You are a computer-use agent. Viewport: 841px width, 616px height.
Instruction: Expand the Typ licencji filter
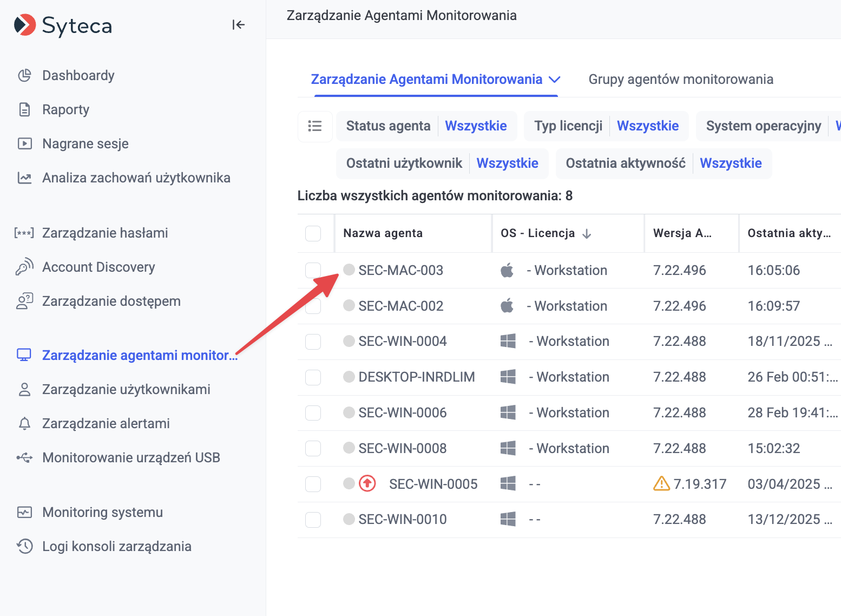647,126
